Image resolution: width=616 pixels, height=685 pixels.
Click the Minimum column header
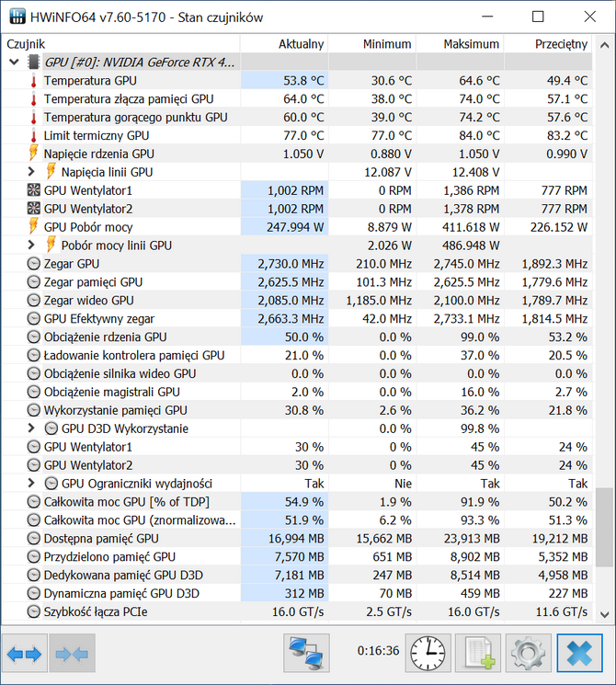(372, 44)
